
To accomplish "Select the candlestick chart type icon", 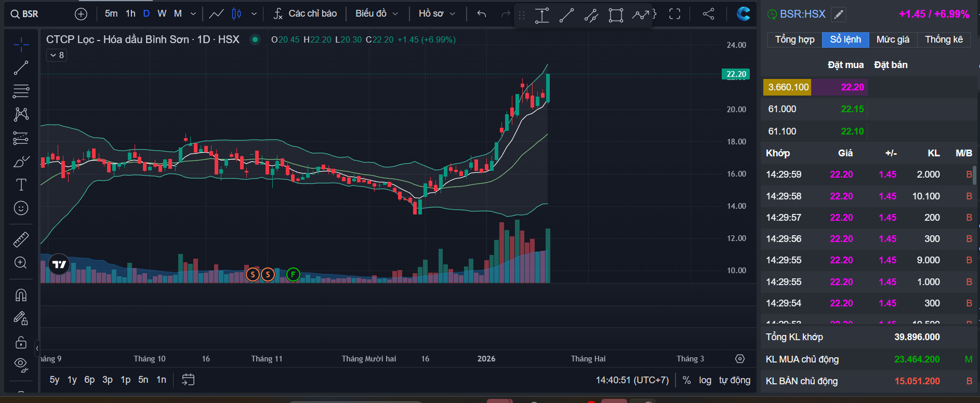I will pyautogui.click(x=236, y=14).
